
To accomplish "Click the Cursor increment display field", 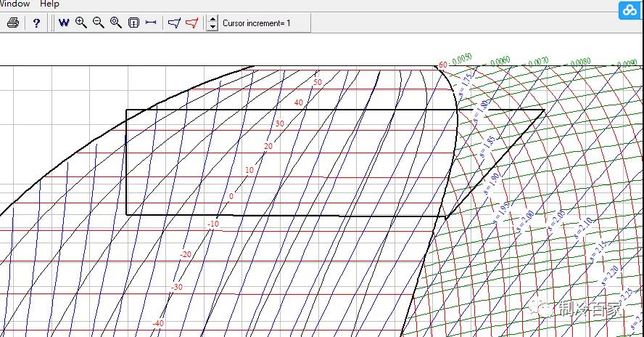I will [x=257, y=23].
